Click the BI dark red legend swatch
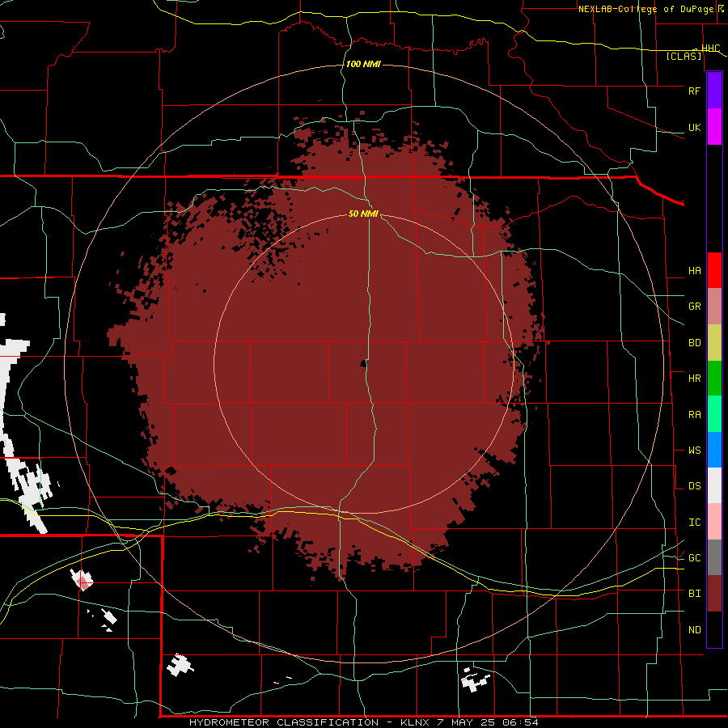Viewport: 728px width, 728px height. coord(714,594)
